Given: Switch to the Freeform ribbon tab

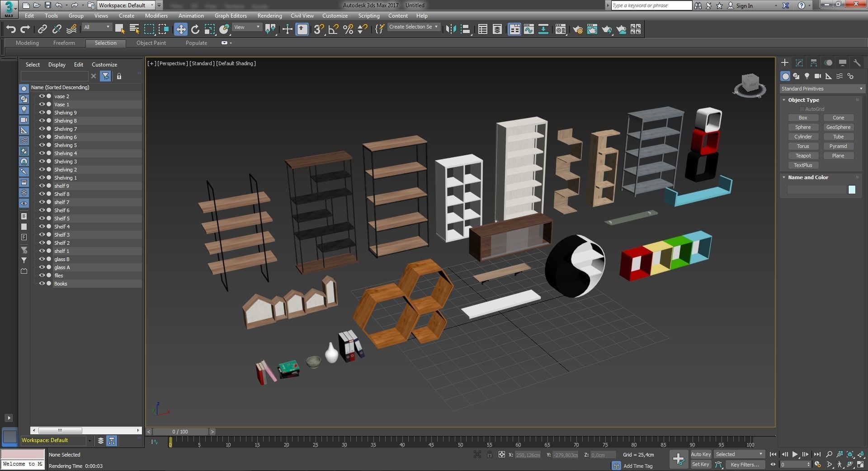Looking at the screenshot, I should (x=64, y=43).
